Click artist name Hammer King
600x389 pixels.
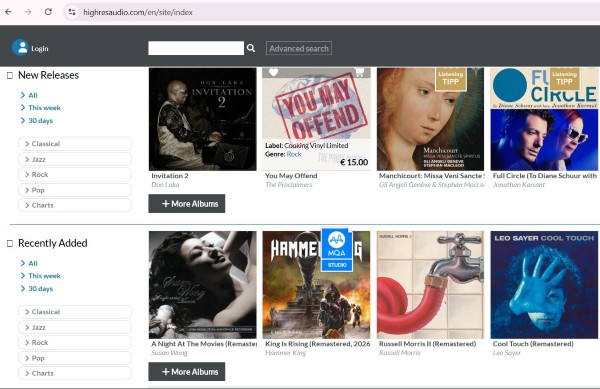point(285,353)
